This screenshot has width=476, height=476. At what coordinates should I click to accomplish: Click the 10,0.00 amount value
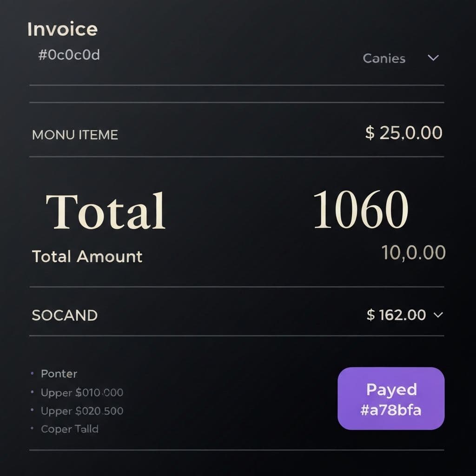tap(413, 252)
